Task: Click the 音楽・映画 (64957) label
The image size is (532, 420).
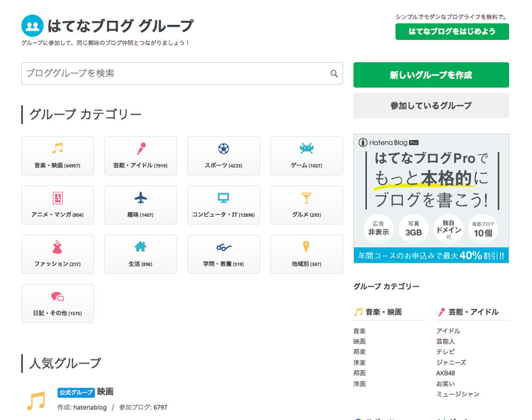Action: 57,165
